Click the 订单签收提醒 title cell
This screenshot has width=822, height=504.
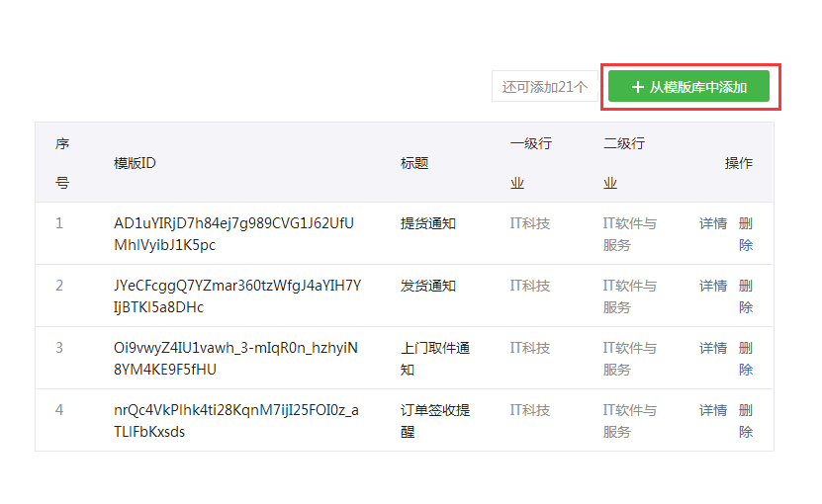point(435,421)
